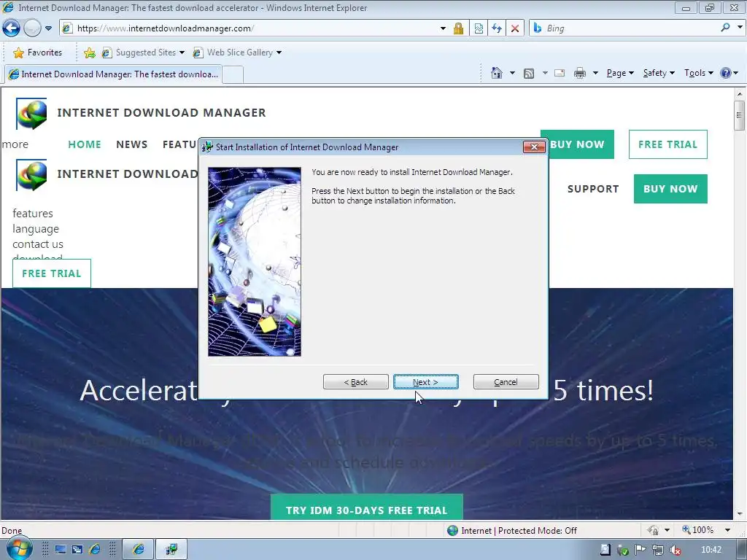Image resolution: width=747 pixels, height=560 pixels.
Task: Click the Action Center flag tray icon
Action: coord(640,550)
